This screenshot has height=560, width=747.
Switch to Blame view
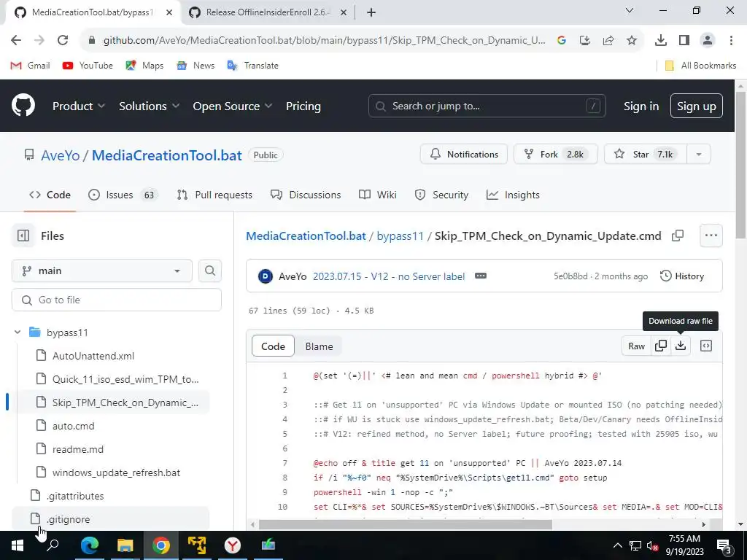(320, 346)
